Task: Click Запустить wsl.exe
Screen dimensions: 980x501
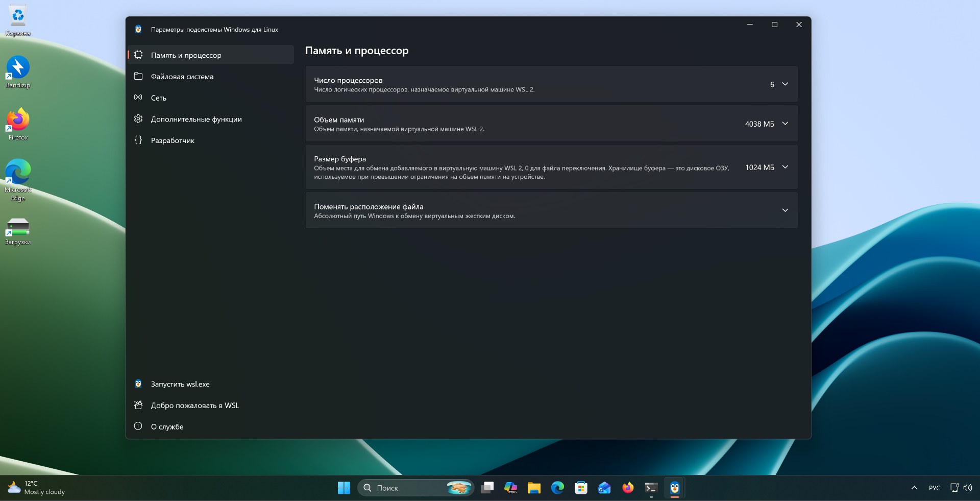Action: coord(180,384)
